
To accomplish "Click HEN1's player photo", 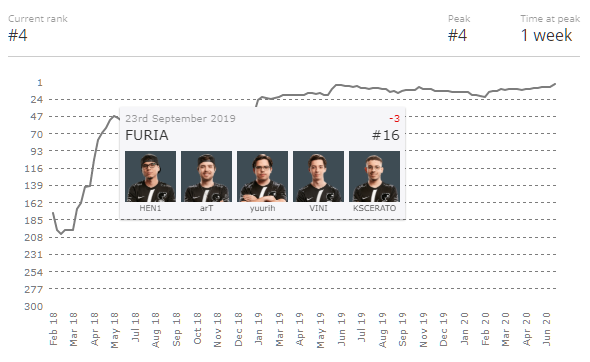I will pos(150,176).
